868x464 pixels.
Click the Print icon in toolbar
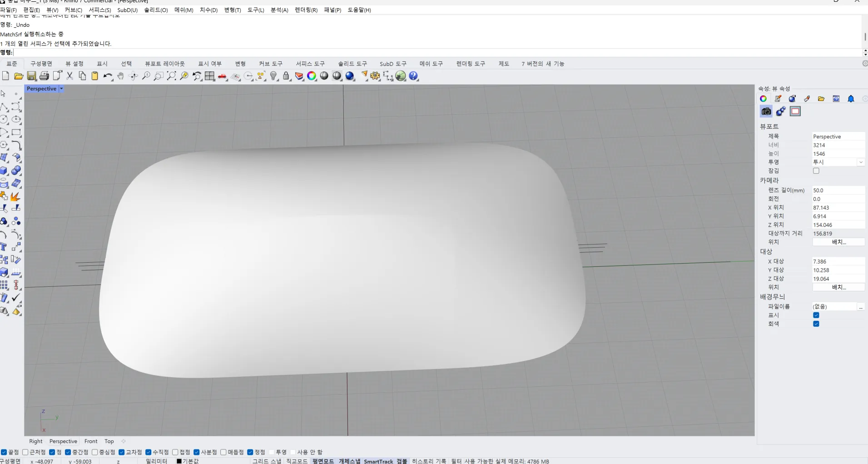pos(44,76)
